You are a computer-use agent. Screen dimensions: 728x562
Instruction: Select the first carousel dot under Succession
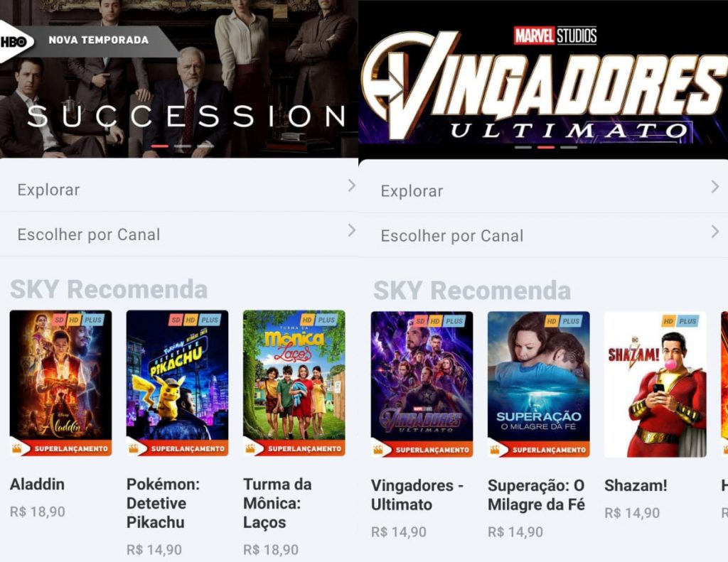[x=160, y=146]
